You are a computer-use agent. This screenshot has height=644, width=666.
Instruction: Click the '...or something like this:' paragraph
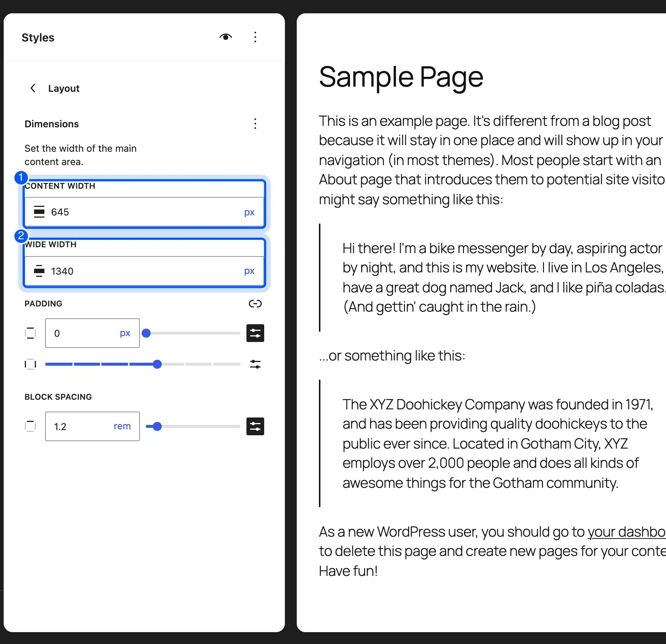[x=392, y=356]
